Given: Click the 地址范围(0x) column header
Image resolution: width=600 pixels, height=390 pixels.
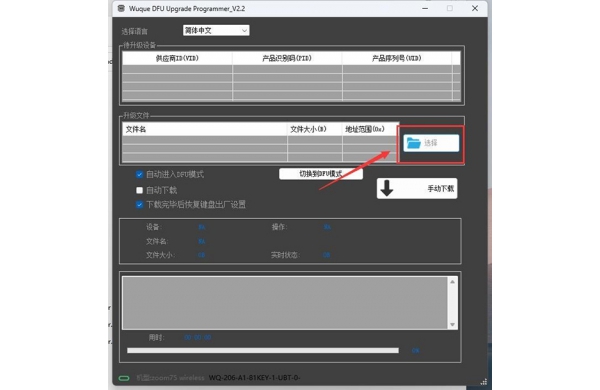Looking at the screenshot, I should click(370, 129).
